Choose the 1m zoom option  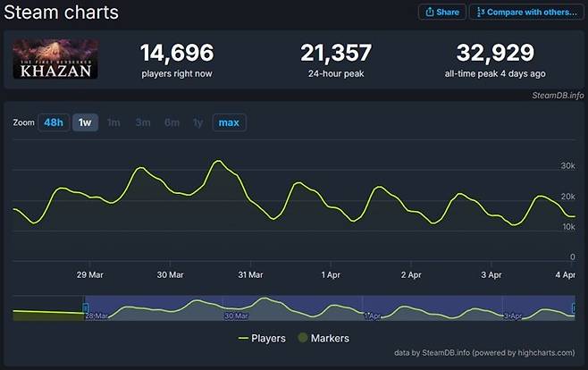[x=113, y=122]
